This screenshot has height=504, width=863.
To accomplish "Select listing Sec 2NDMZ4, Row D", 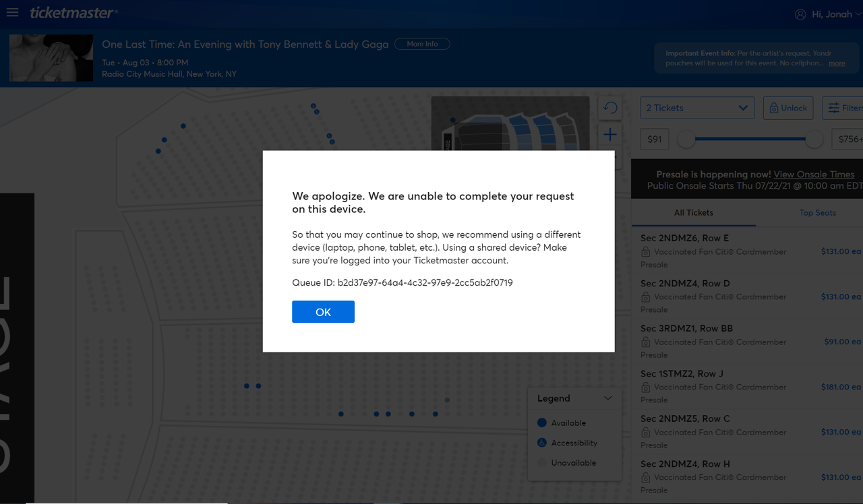I will [747, 296].
